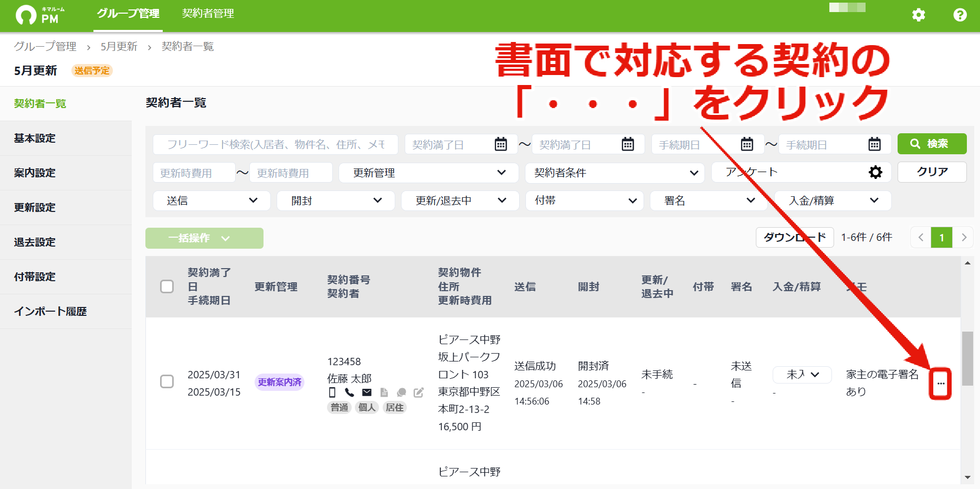Open calendar for second 手続期日 field
Screen dimensions: 980x489
[x=874, y=144]
